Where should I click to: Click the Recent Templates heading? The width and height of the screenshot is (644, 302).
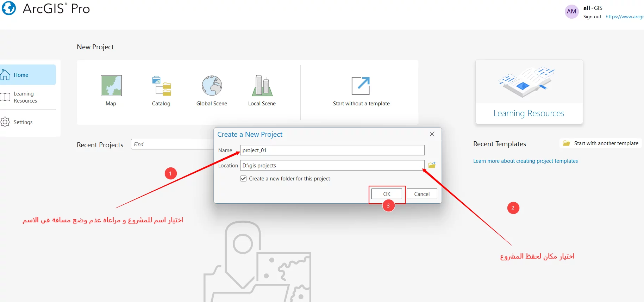coord(500,144)
